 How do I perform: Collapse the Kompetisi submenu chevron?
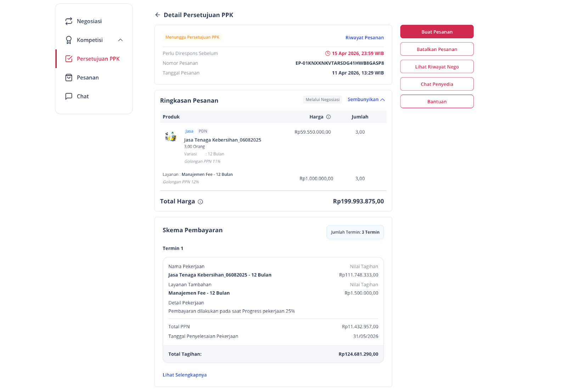pos(120,40)
